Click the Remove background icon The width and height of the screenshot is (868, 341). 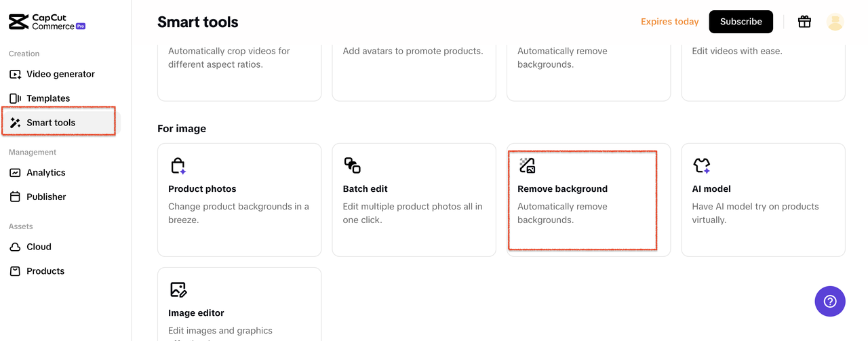(527, 165)
